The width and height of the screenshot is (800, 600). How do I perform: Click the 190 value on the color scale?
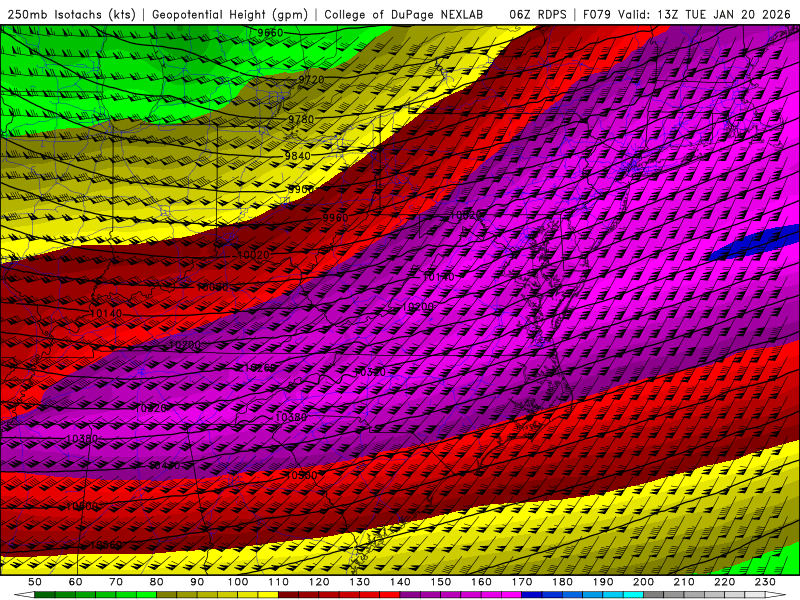[x=603, y=582]
